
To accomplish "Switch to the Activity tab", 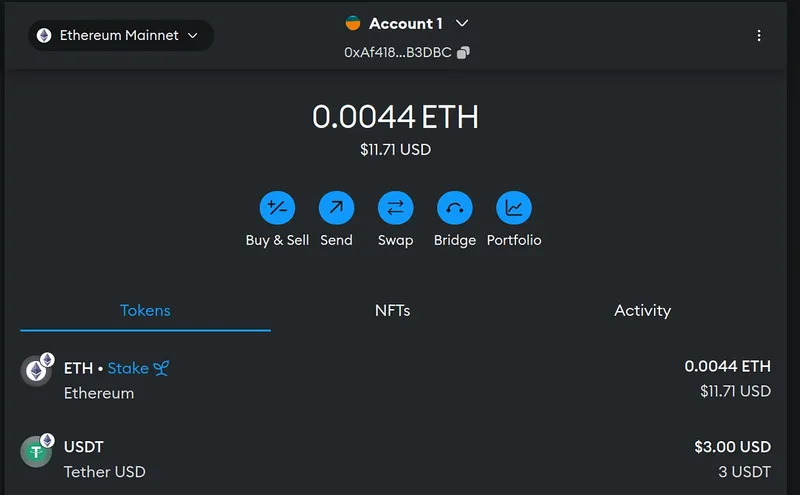I will coord(642,310).
